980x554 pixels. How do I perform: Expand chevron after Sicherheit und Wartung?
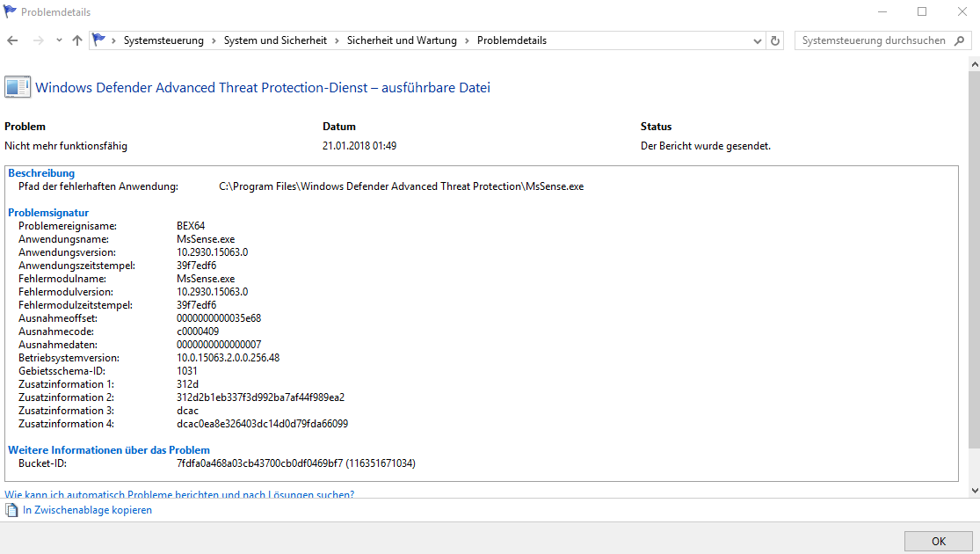pos(467,40)
